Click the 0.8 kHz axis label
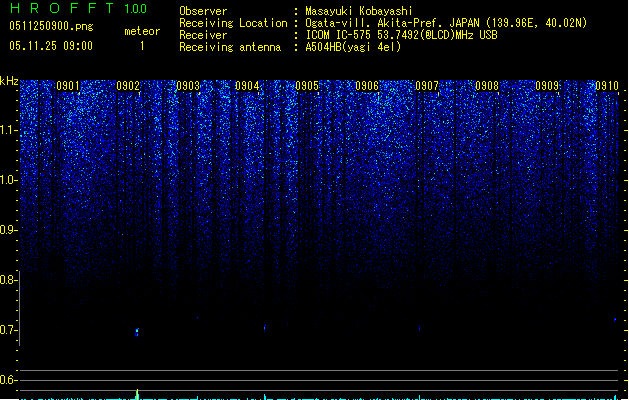The width and height of the screenshot is (629, 400). click(x=8, y=280)
